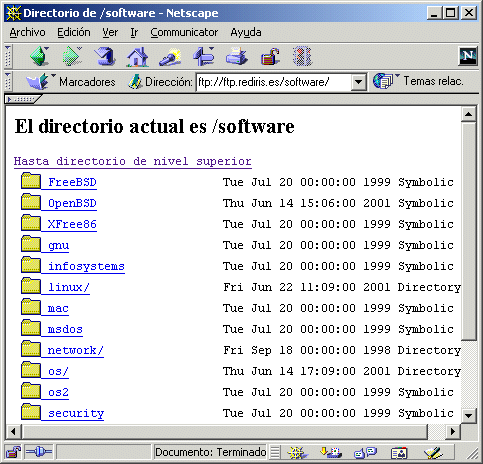483x464 pixels.
Task: Click the horizontal scrollbar left arrow
Action: tap(13, 432)
